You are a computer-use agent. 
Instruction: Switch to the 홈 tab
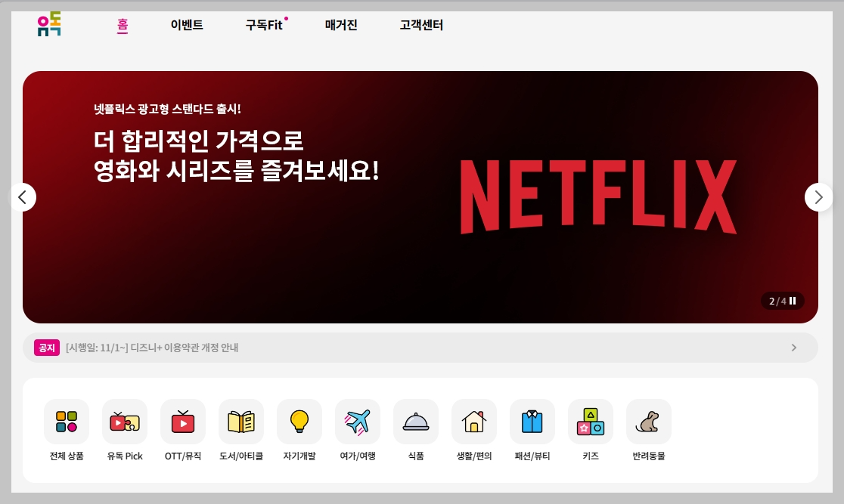coord(123,25)
